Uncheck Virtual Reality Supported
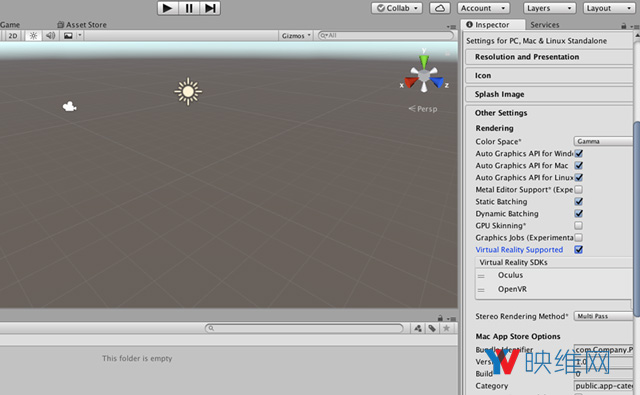The height and width of the screenshot is (395, 640). tap(578, 250)
